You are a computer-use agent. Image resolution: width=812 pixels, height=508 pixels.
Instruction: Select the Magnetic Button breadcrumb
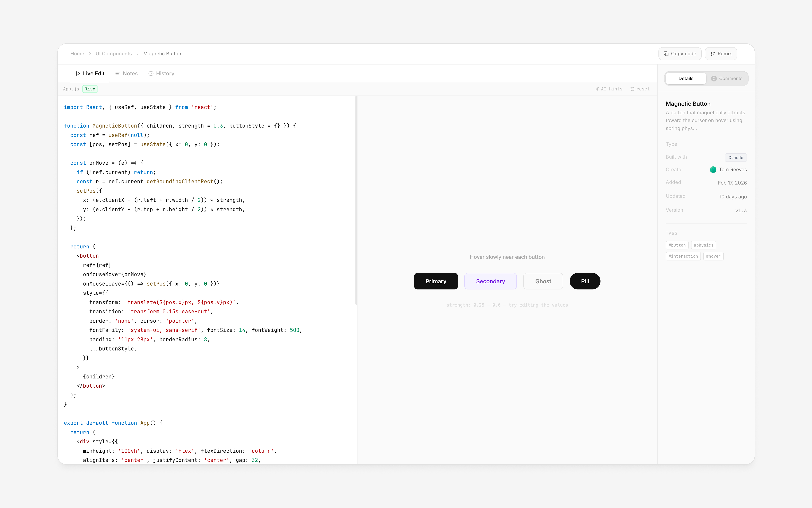pos(162,54)
